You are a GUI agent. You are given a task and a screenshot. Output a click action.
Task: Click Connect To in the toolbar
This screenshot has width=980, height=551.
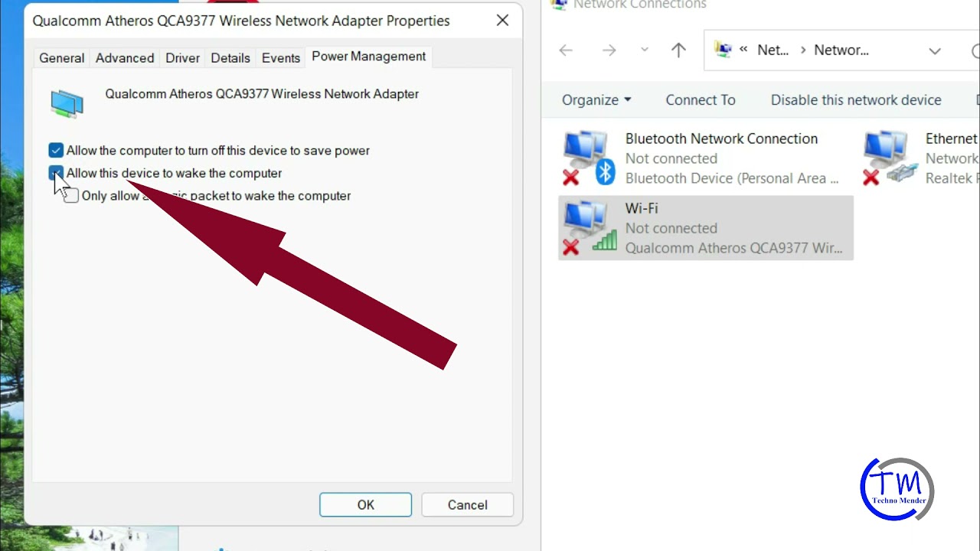click(x=701, y=100)
